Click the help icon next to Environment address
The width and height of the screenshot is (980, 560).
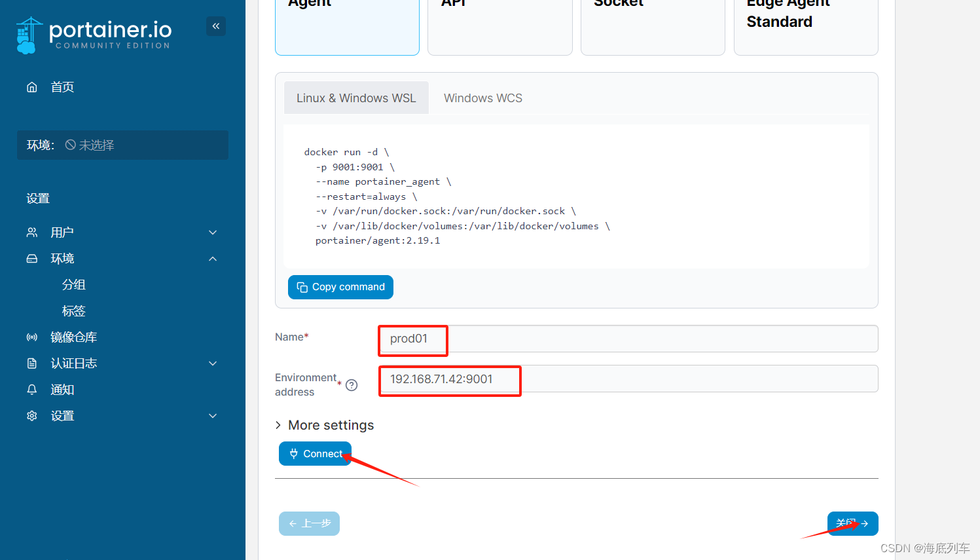click(x=352, y=385)
